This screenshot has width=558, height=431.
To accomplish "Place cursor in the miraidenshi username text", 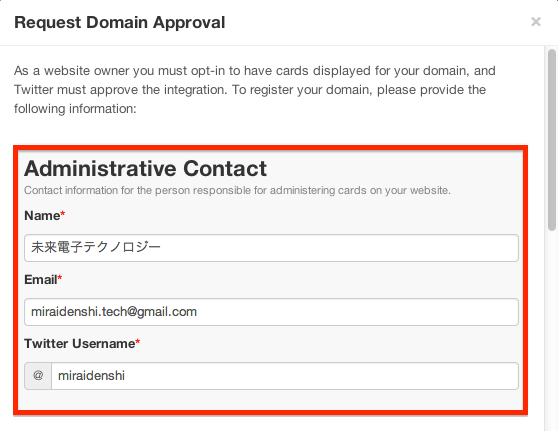I will coord(91,376).
